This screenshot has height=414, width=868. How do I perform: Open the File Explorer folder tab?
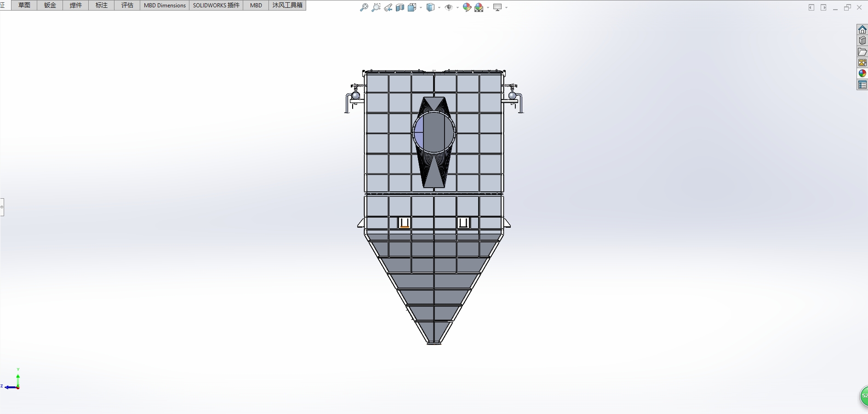pyautogui.click(x=862, y=52)
